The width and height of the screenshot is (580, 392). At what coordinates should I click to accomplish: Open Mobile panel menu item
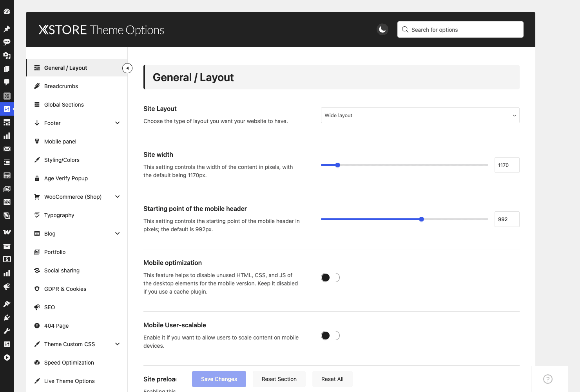pos(77,142)
